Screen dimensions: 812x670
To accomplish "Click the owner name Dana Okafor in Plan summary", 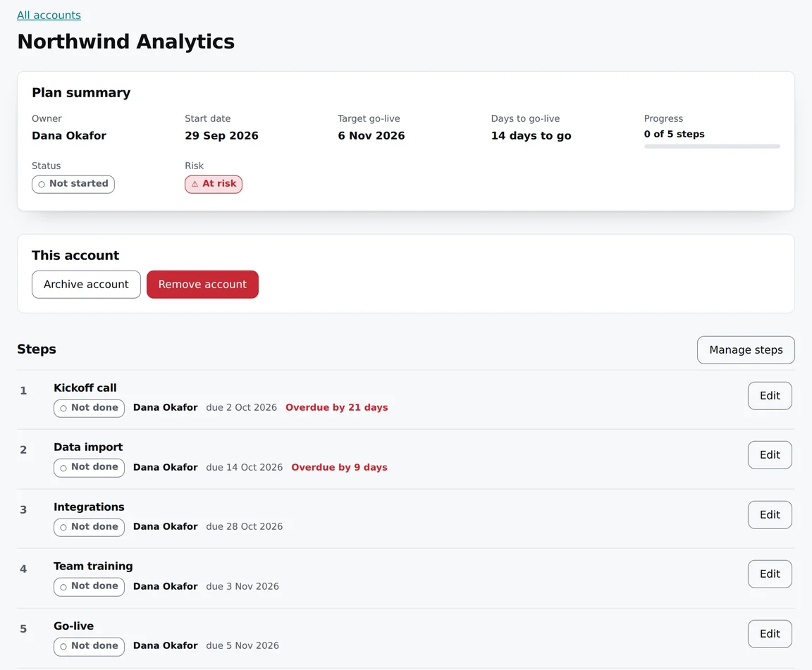I will coord(69,136).
